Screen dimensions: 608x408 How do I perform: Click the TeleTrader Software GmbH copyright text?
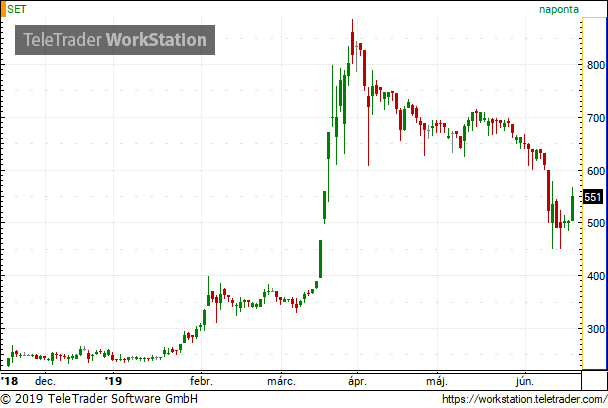[99, 399]
